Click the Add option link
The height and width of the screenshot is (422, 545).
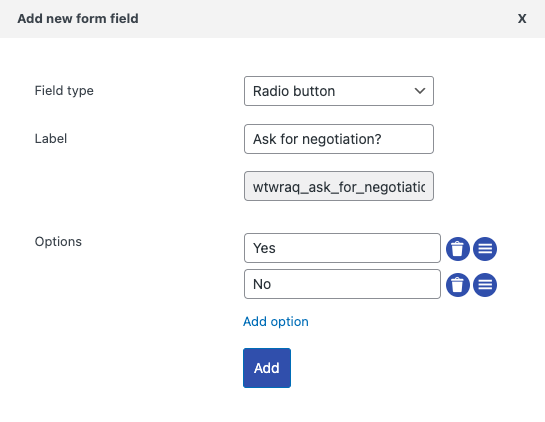point(276,322)
